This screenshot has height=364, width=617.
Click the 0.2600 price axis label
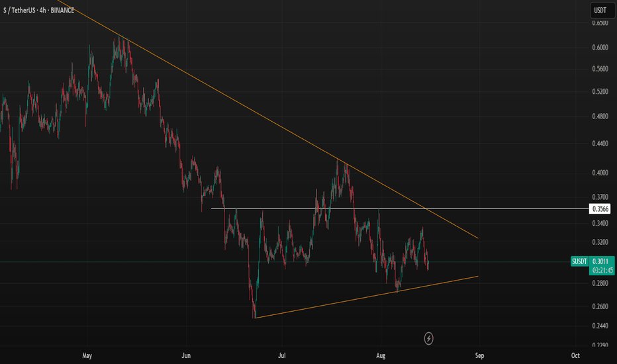pos(600,306)
